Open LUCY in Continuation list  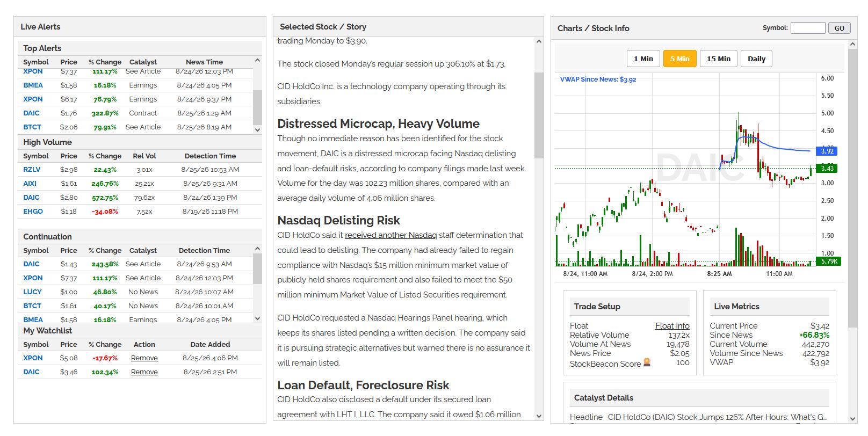[x=32, y=292]
